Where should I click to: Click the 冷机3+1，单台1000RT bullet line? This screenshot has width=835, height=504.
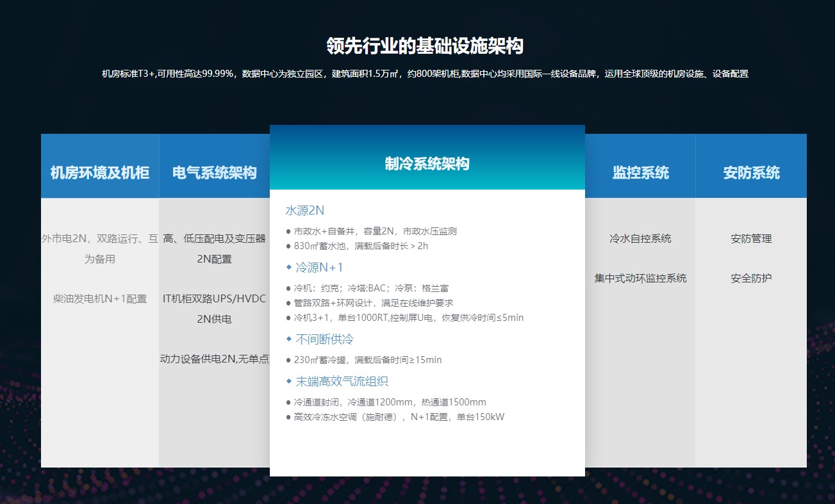(404, 318)
